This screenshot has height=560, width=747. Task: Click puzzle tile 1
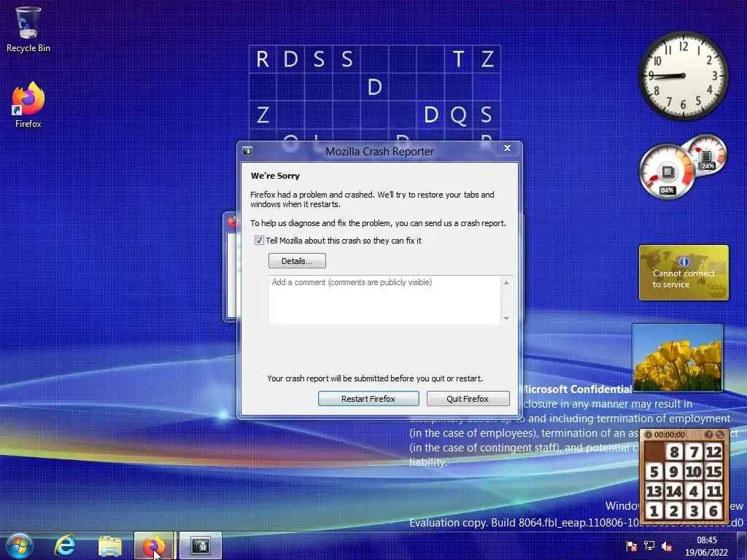point(654,511)
